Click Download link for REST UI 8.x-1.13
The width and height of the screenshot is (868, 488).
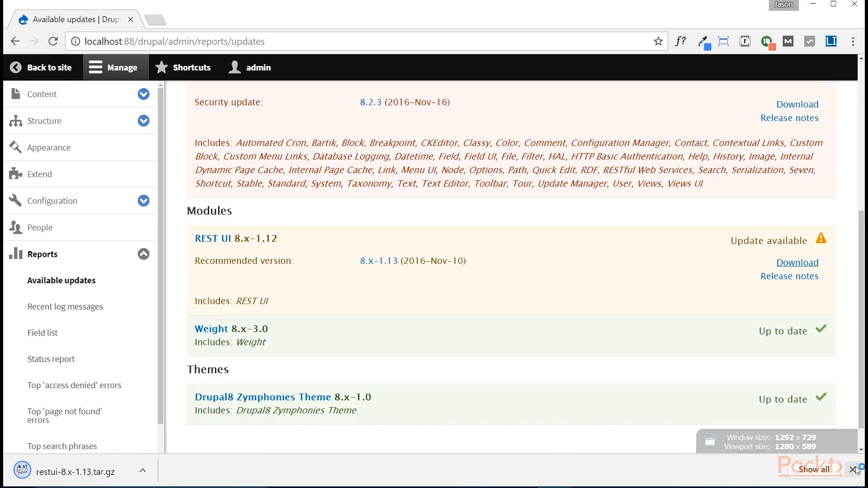click(x=797, y=263)
